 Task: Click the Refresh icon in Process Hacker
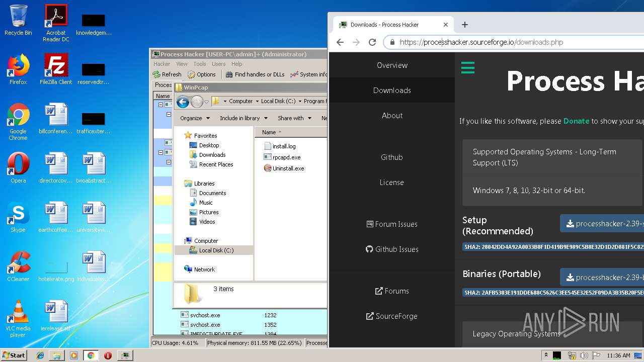pos(156,74)
